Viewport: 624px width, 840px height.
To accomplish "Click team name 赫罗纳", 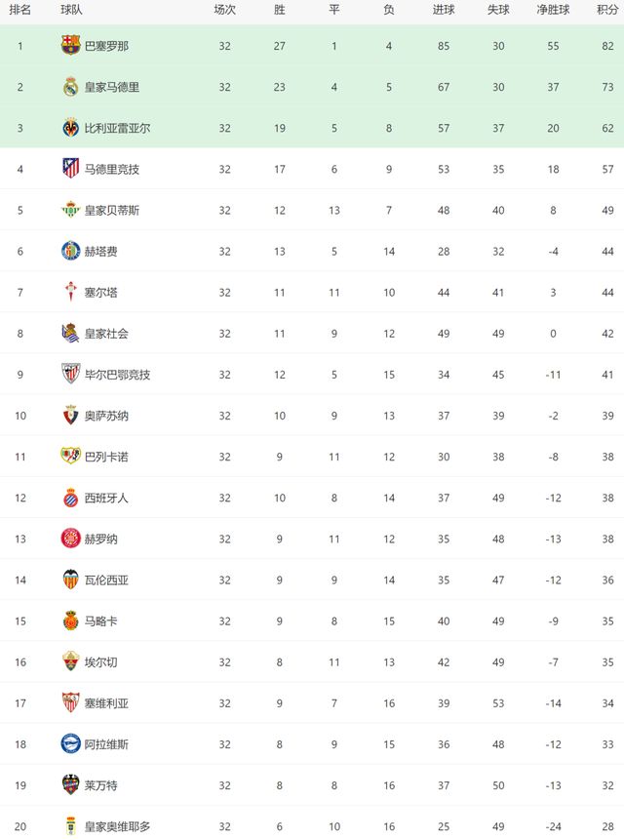I will click(100, 539).
